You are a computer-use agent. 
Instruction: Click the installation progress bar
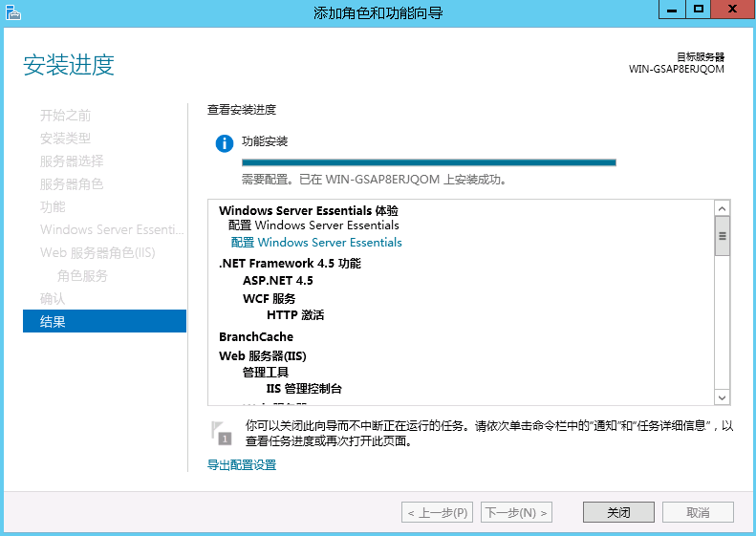(429, 162)
